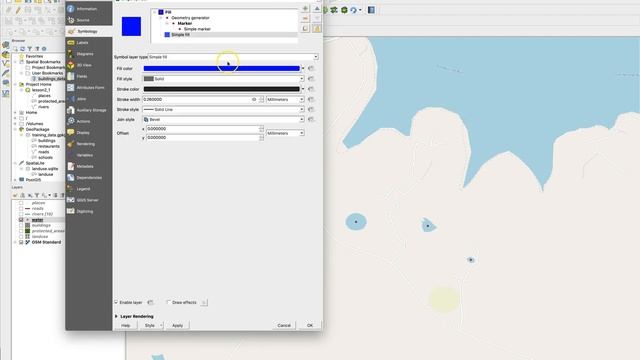Click the duplicate symbol layer icon

[x=305, y=28]
